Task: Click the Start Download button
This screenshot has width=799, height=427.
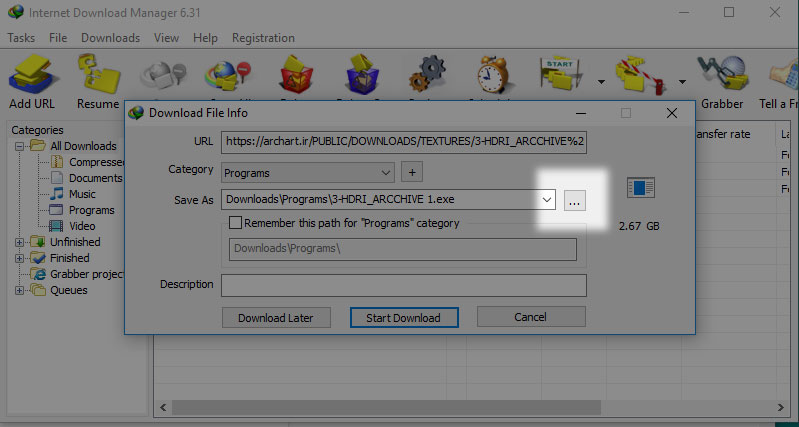Action: pos(404,317)
